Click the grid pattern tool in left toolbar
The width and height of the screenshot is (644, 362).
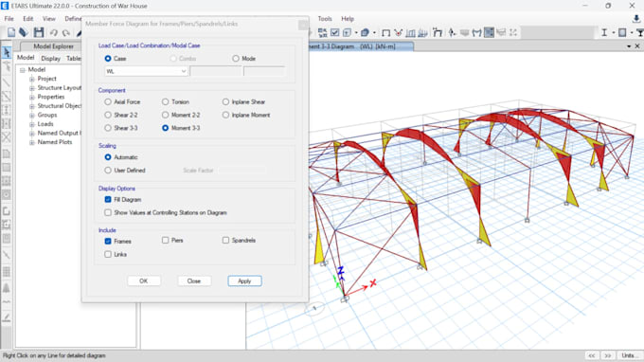coord(7,272)
